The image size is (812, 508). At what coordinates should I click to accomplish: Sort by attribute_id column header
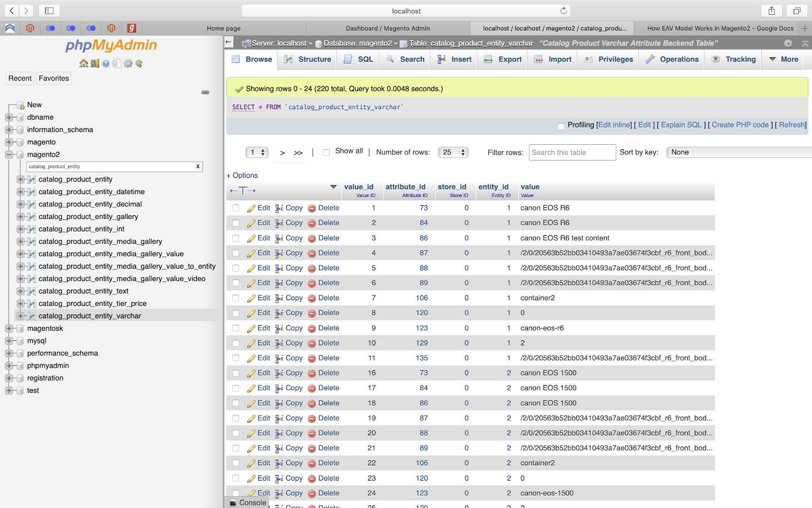tap(405, 187)
